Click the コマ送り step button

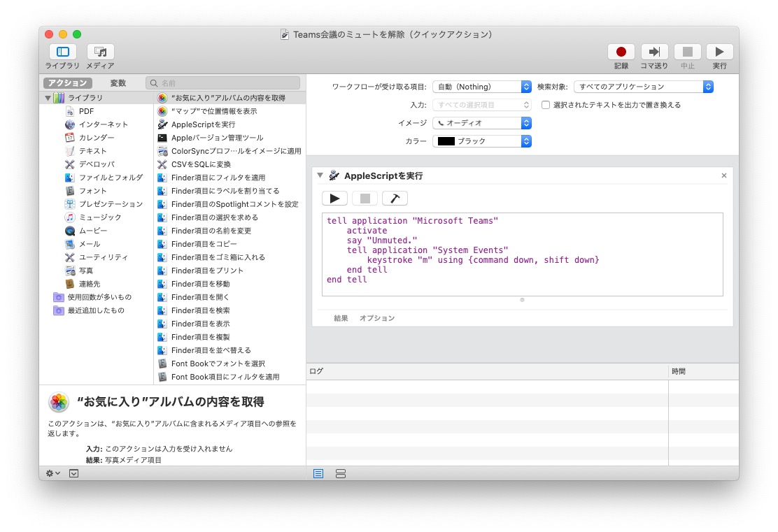654,52
